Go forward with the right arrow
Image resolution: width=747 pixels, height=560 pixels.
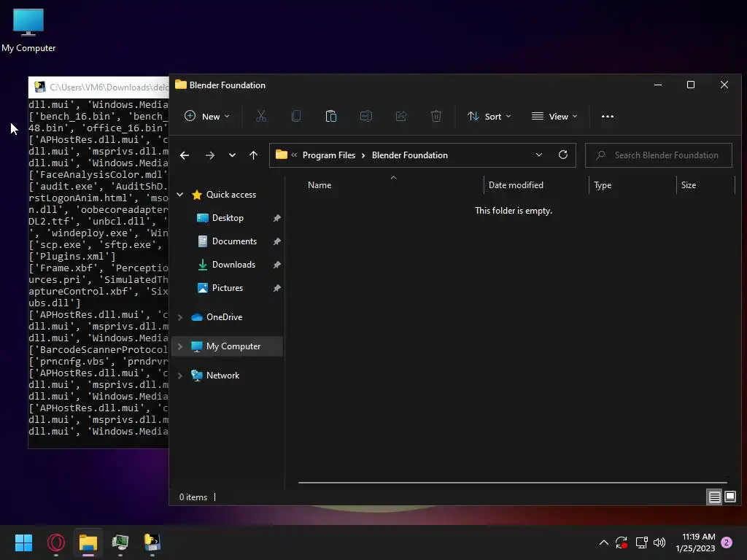point(209,155)
